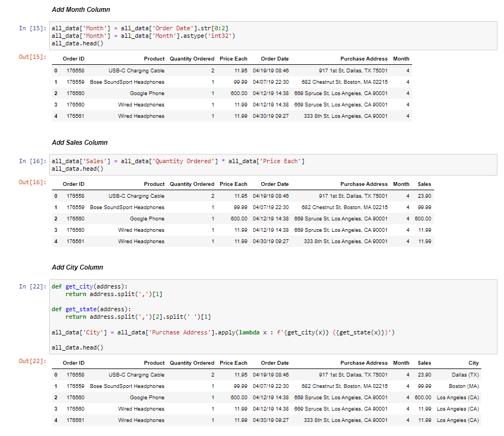Click the Bose SoundSport Headphones product cell

tap(126, 82)
